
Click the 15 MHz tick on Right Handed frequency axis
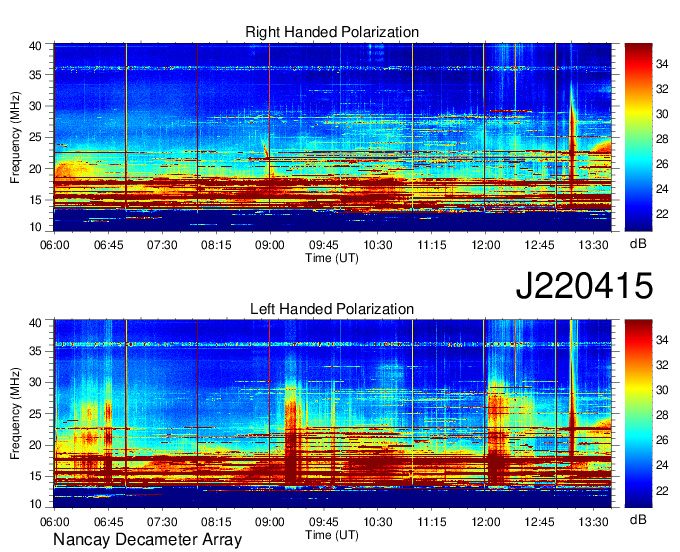click(35, 200)
